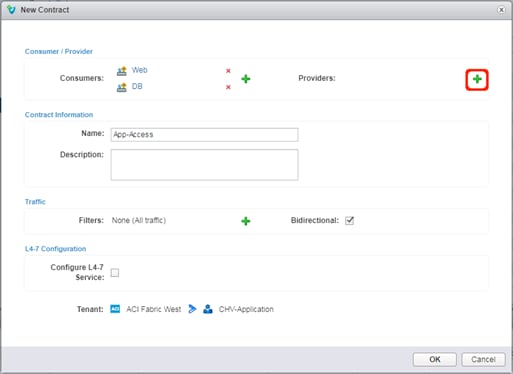Open the DB consumer link
Image resolution: width=513 pixels, height=374 pixels.
(x=137, y=86)
